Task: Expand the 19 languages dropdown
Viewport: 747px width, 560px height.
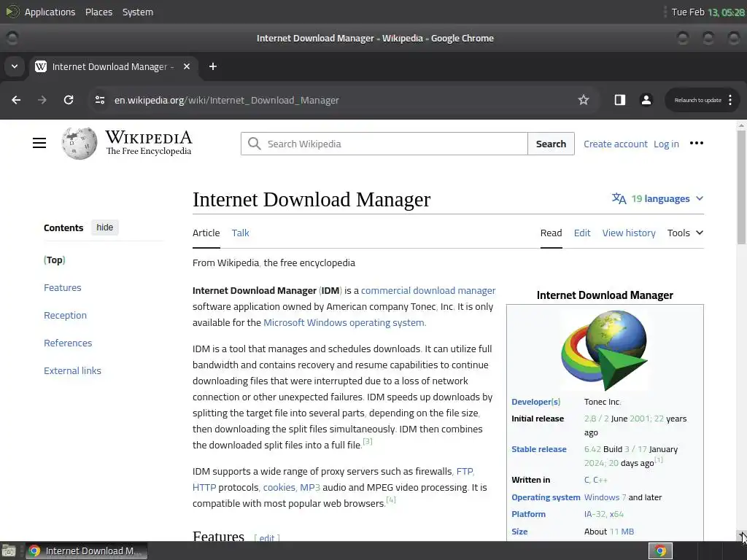Action: point(657,198)
